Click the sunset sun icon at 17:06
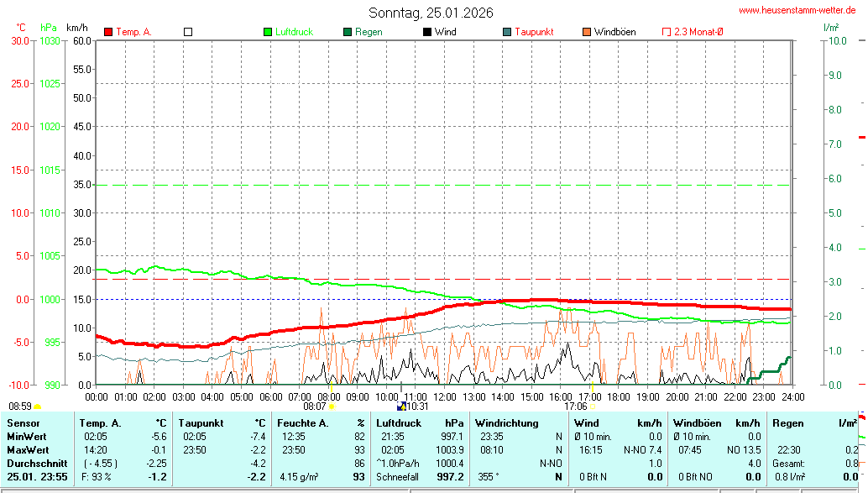Image resolution: width=868 pixels, height=493 pixels. (593, 406)
